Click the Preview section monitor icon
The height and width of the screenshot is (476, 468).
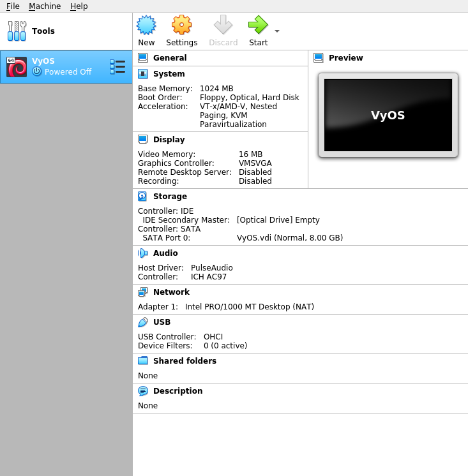(318, 57)
